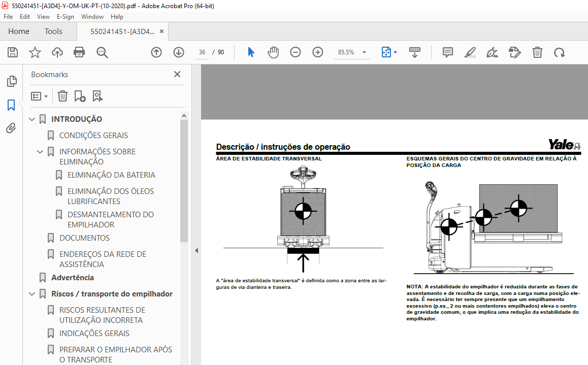Open bookmarks options dropdown menu
This screenshot has height=365, width=588.
click(40, 96)
